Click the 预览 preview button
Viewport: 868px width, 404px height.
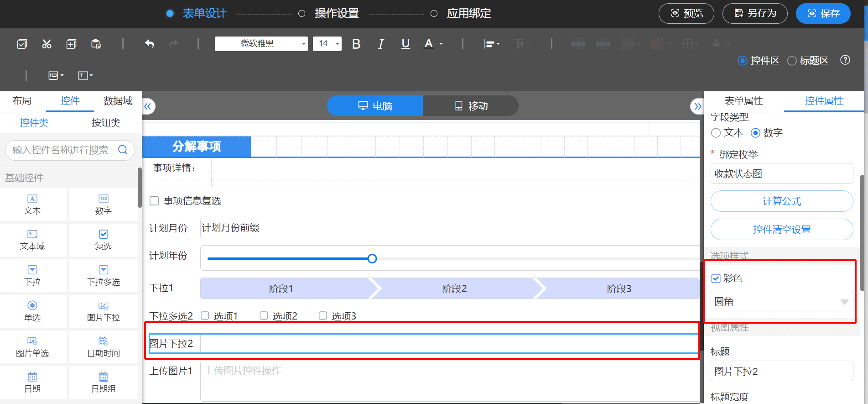pos(686,13)
